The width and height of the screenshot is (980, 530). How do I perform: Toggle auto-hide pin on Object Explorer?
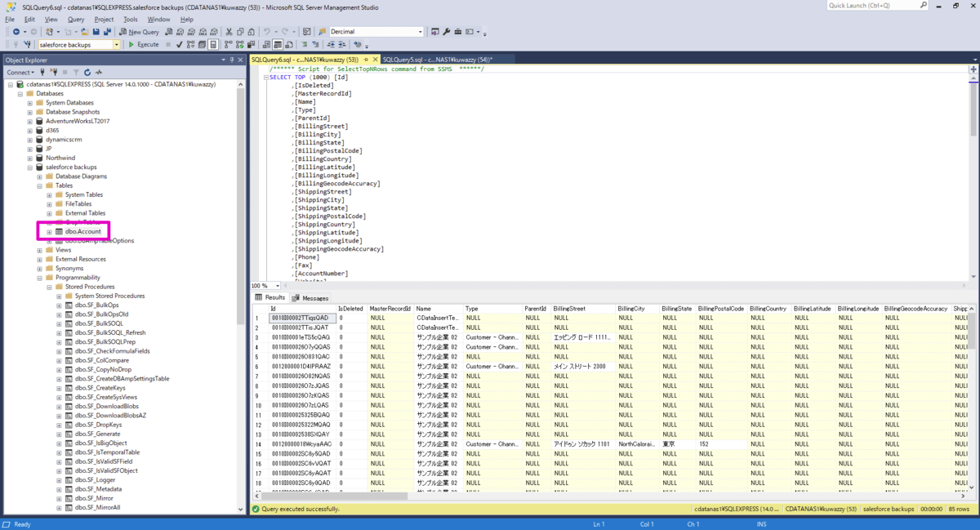tap(231, 60)
